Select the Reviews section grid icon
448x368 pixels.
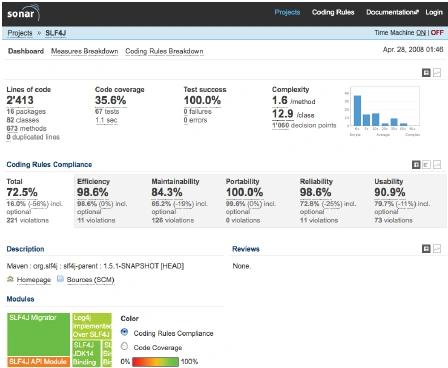click(426, 249)
